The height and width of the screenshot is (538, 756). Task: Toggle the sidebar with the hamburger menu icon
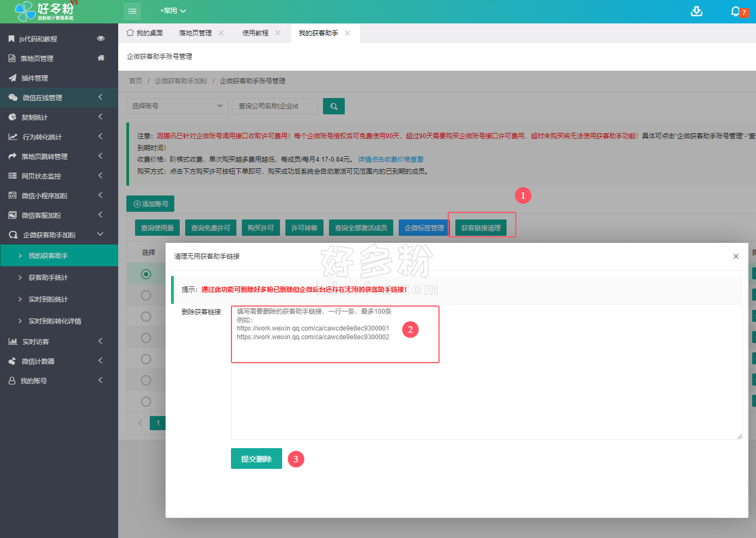(x=132, y=11)
